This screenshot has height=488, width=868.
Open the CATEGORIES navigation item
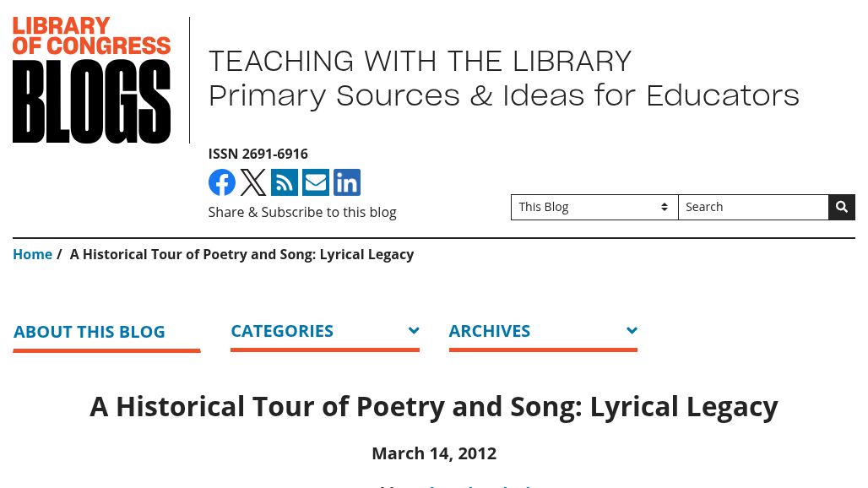point(282,330)
